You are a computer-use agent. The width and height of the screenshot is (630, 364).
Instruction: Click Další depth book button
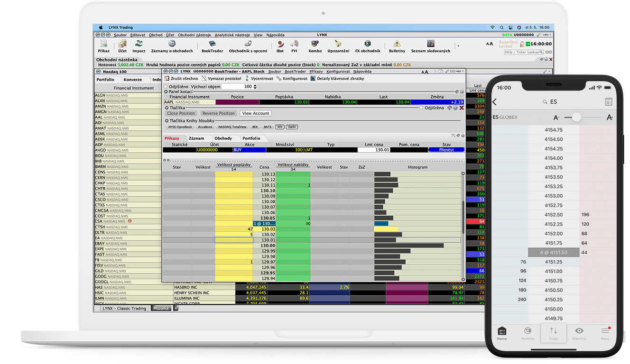[x=292, y=127]
